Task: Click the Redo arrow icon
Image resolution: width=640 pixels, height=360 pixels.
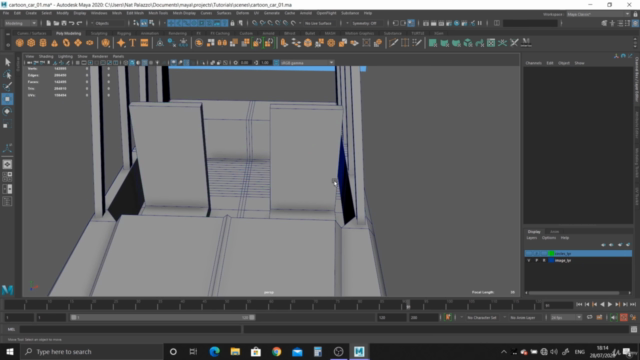Action: click(x=80, y=23)
